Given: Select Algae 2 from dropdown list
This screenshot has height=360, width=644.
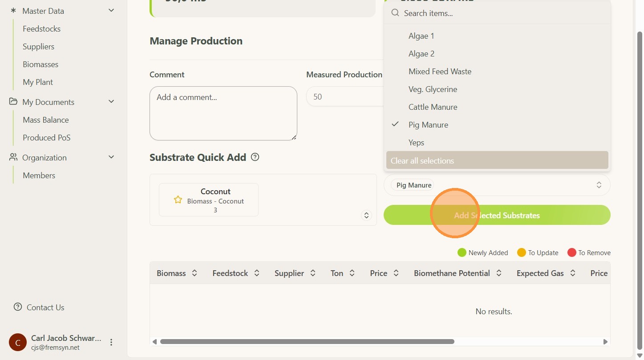Looking at the screenshot, I should point(421,54).
